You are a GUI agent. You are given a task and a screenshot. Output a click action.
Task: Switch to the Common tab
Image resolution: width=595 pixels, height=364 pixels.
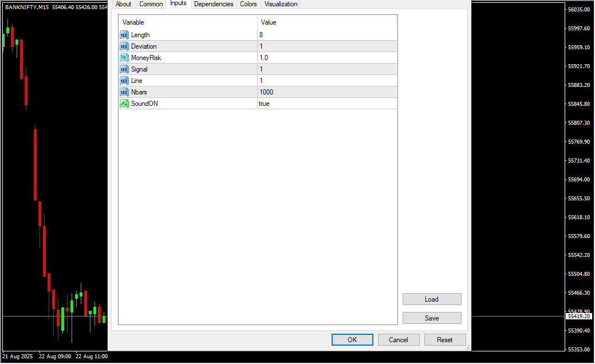(x=151, y=4)
